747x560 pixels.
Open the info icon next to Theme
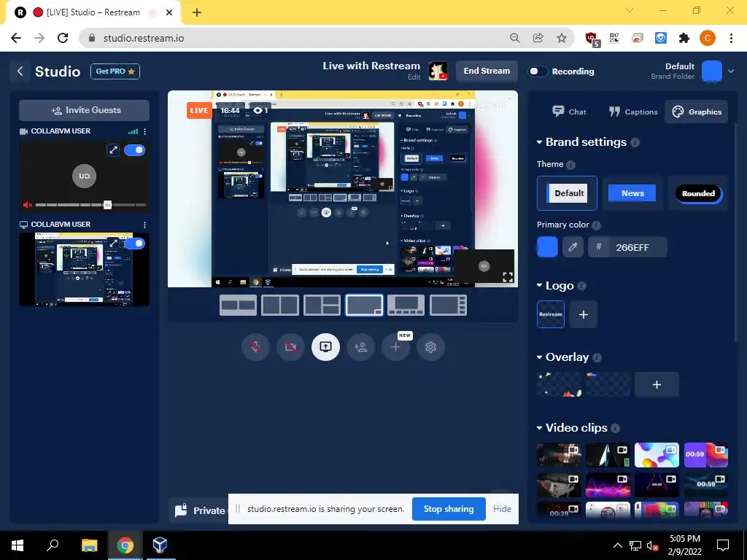[570, 165]
